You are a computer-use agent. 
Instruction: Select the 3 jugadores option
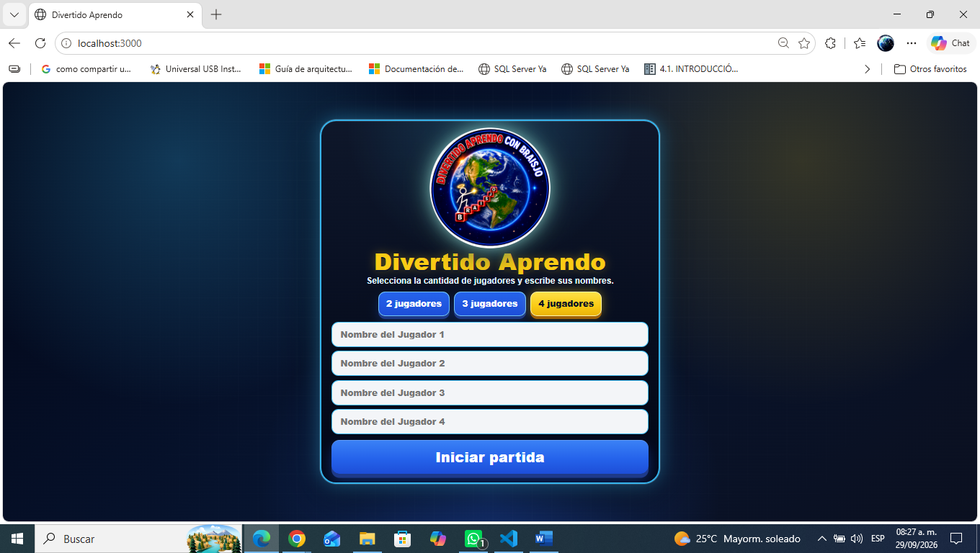(x=490, y=303)
